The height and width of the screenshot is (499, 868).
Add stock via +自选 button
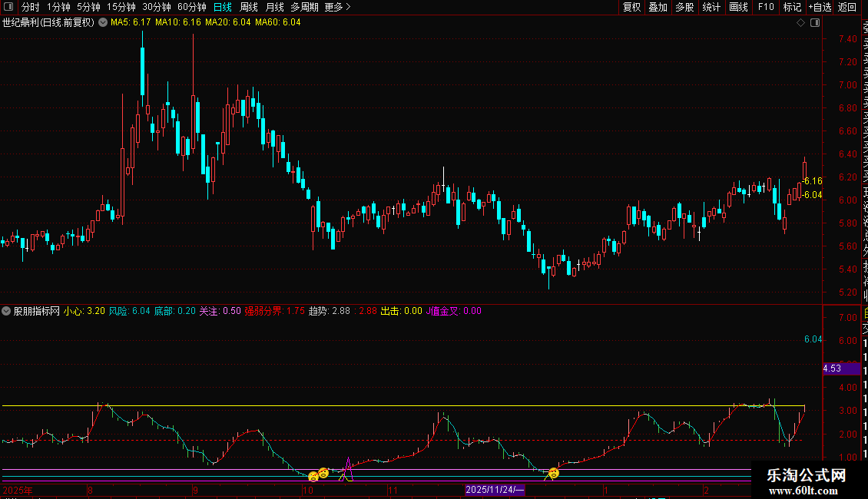[x=819, y=8]
